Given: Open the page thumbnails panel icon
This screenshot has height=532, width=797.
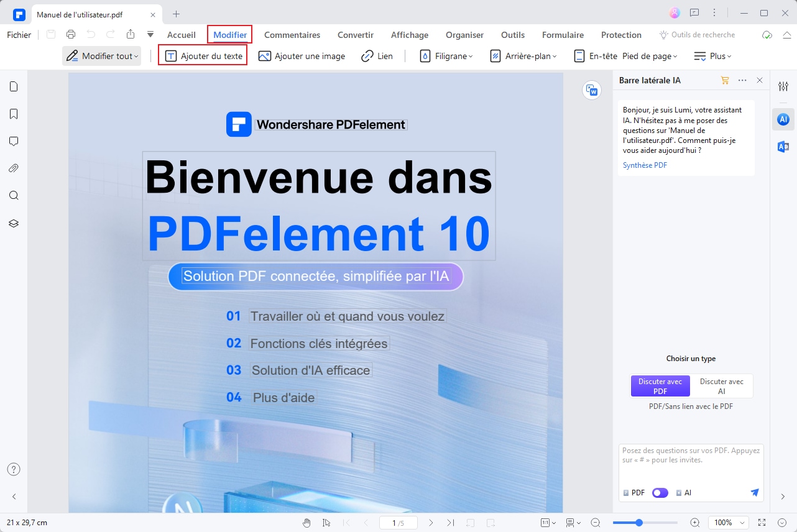Looking at the screenshot, I should (14, 86).
